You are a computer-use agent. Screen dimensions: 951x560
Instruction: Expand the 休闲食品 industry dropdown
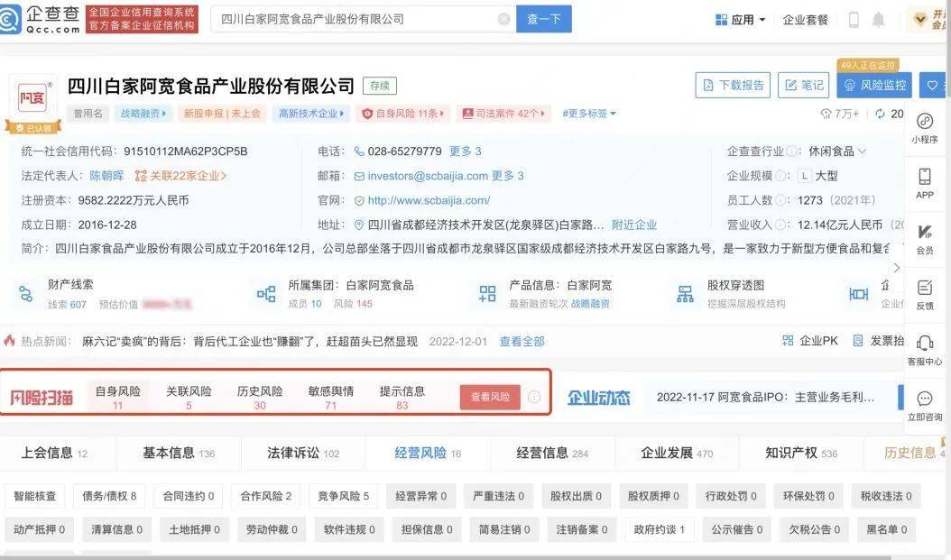tap(837, 151)
